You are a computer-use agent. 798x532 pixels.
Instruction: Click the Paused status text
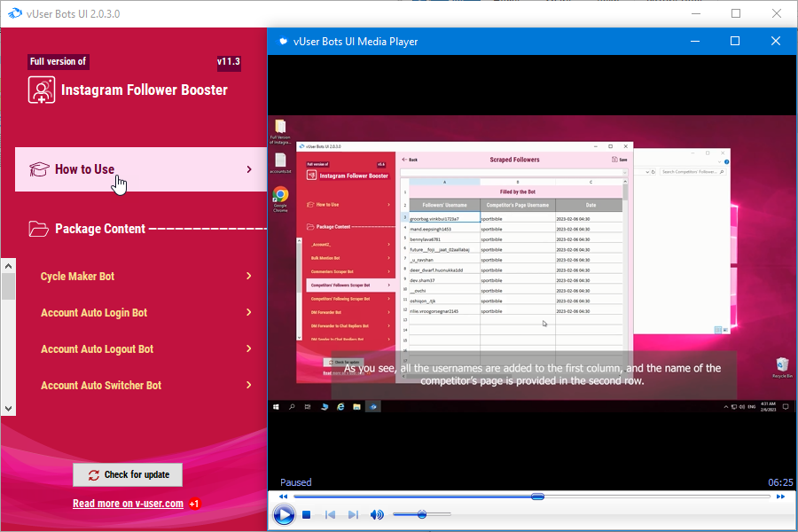click(x=295, y=482)
